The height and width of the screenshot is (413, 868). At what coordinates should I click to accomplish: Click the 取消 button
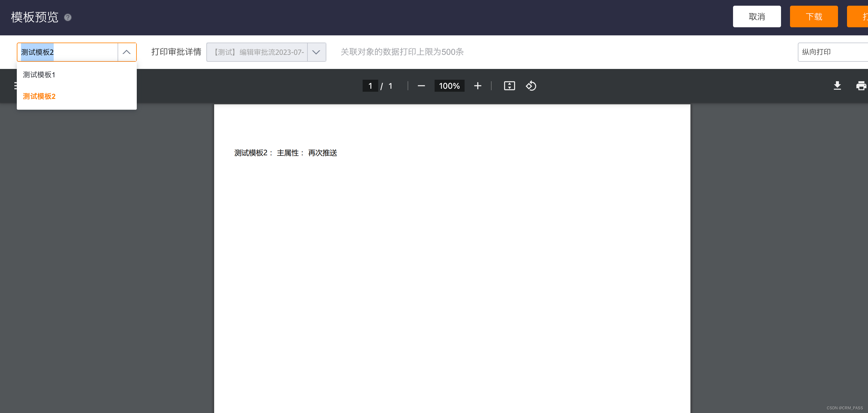(x=756, y=16)
